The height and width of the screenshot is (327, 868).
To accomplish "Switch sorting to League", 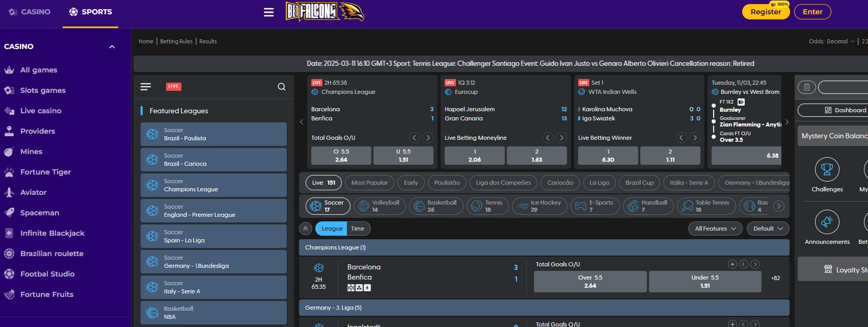I will click(x=332, y=229).
